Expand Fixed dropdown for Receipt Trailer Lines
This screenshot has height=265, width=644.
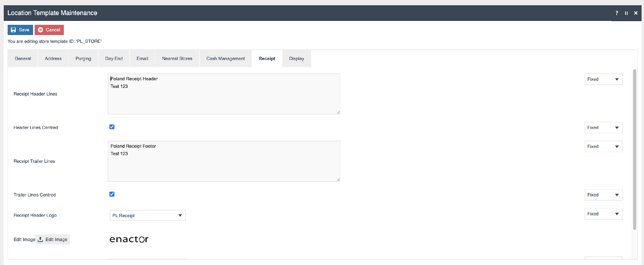603,146
